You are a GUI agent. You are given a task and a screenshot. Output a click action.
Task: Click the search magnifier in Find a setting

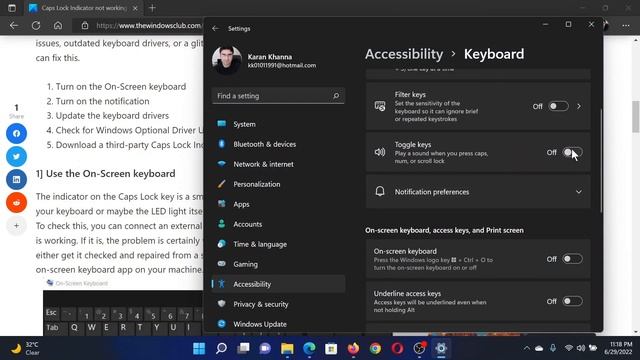[336, 96]
